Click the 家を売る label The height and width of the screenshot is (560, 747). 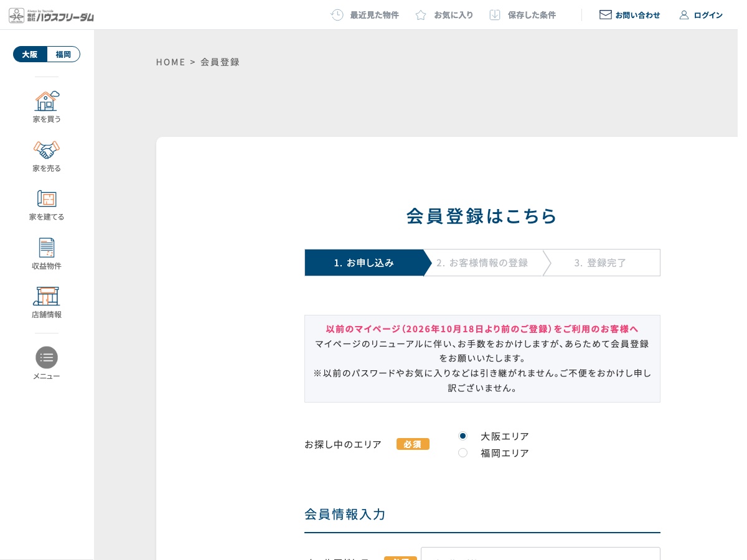47,168
